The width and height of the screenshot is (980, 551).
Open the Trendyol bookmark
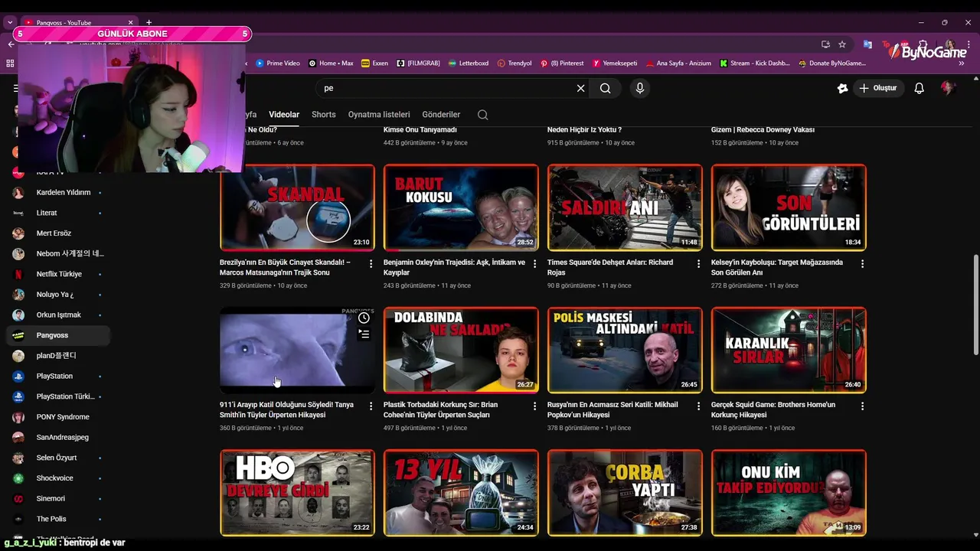514,64
